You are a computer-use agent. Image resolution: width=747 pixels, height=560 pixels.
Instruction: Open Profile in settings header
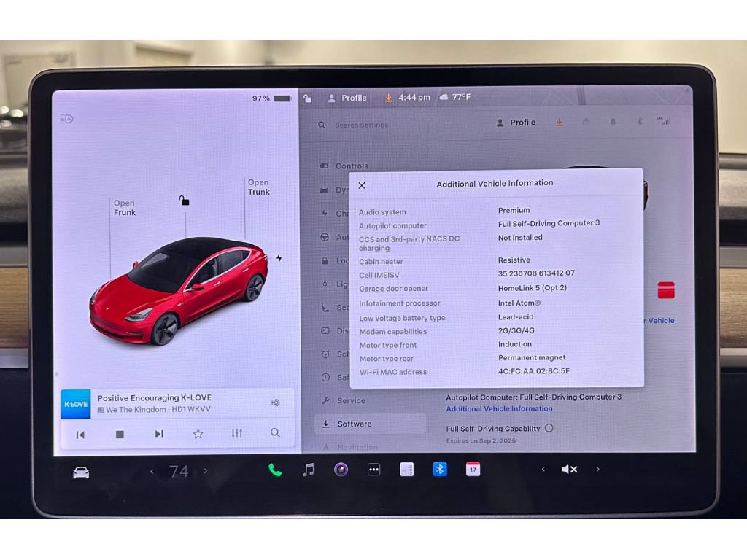[x=516, y=122]
